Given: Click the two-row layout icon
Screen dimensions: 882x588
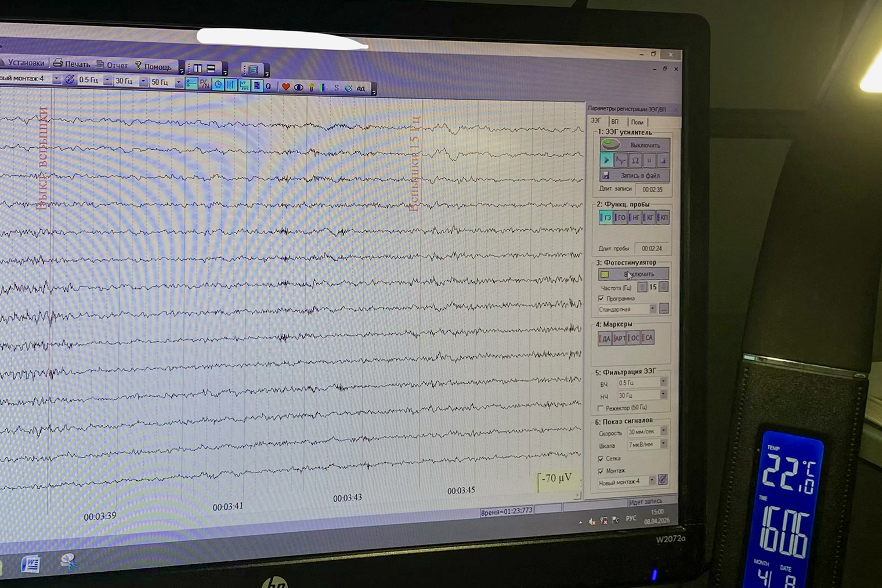Looking at the screenshot, I should (x=211, y=68).
